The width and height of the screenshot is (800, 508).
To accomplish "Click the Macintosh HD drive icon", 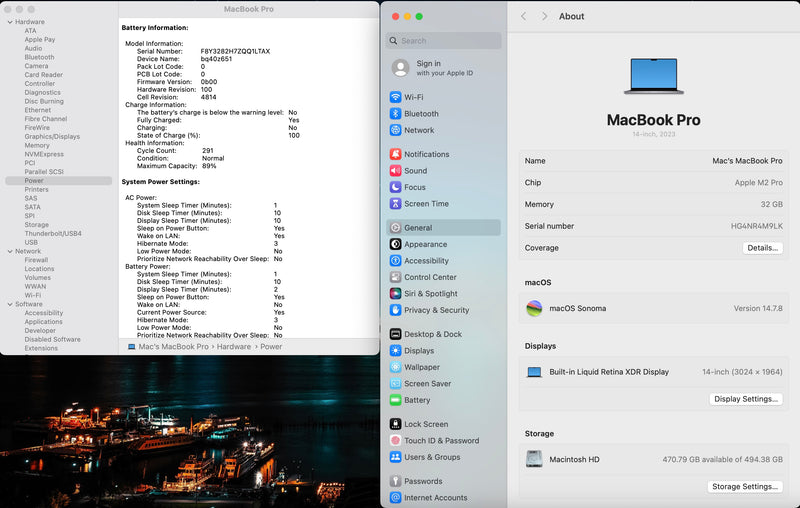I will (x=534, y=459).
